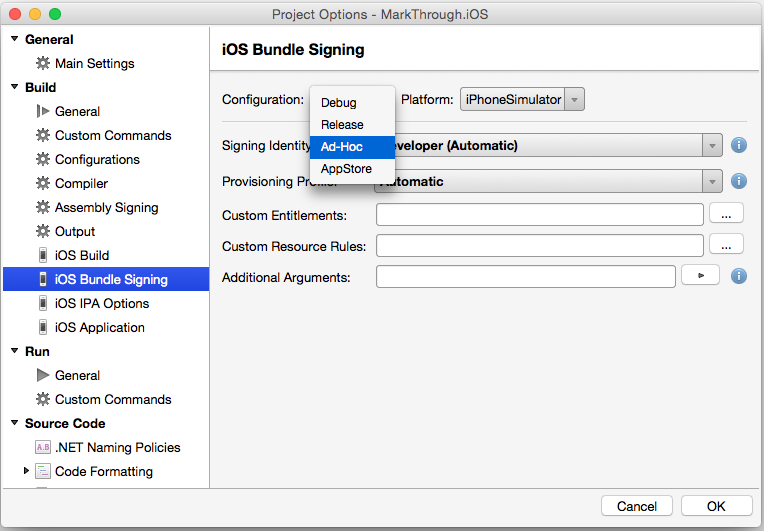Viewport: 764px width, 531px height.
Task: Browse for Custom Entitlements file
Action: [x=726, y=213]
